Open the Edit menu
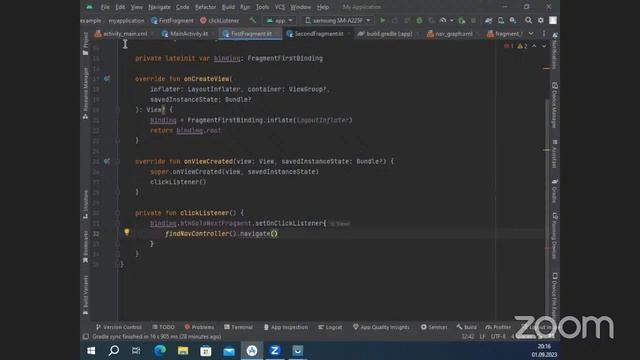 tap(120, 7)
